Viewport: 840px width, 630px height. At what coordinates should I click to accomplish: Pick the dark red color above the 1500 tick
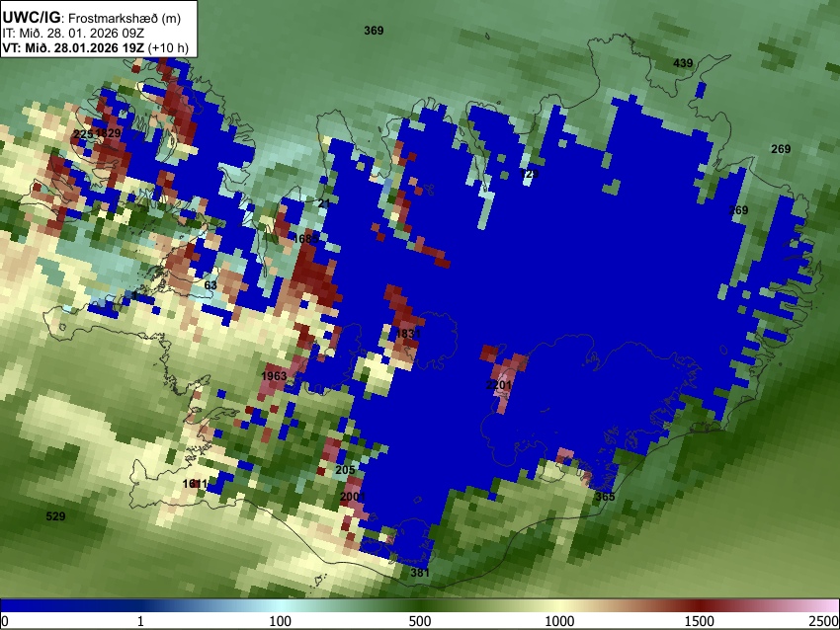pyautogui.click(x=699, y=605)
